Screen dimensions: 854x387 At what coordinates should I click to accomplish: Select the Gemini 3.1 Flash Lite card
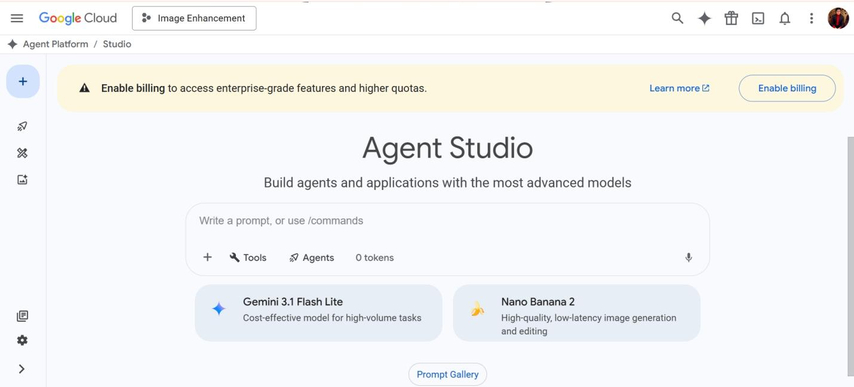pos(319,313)
